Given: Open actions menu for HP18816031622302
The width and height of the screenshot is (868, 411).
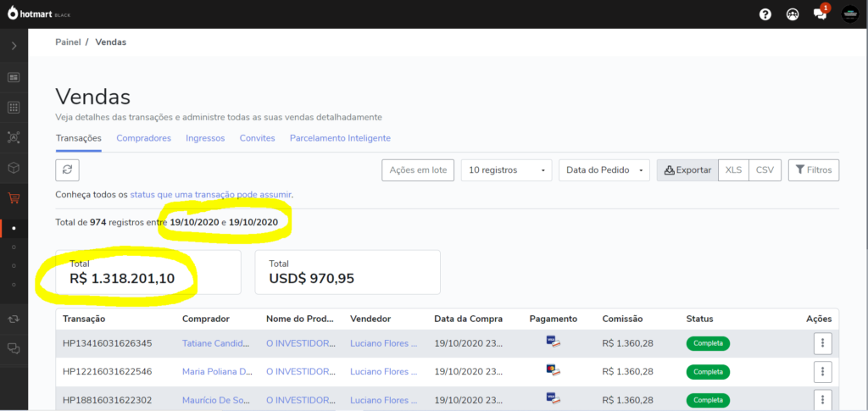Looking at the screenshot, I should [x=822, y=399].
